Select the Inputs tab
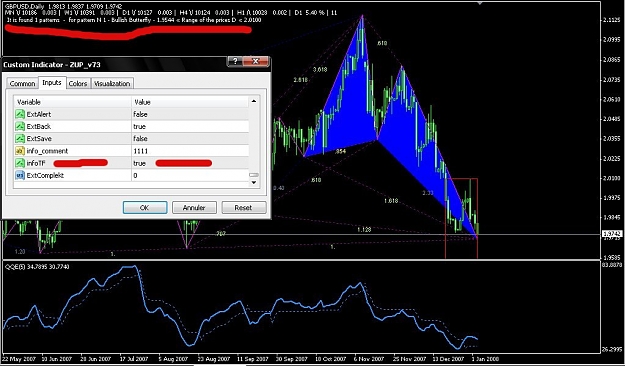 52,83
